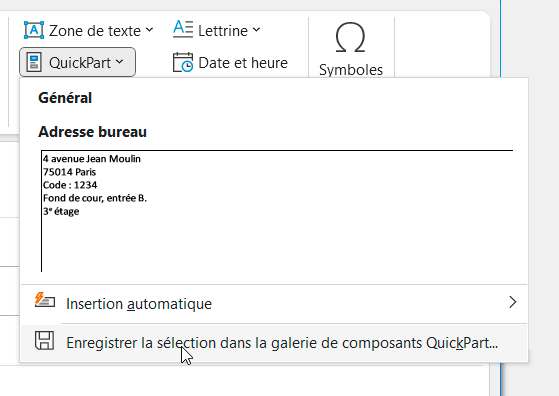The width and height of the screenshot is (559, 396).
Task: Click the QuickPart button label text
Action: [x=80, y=63]
